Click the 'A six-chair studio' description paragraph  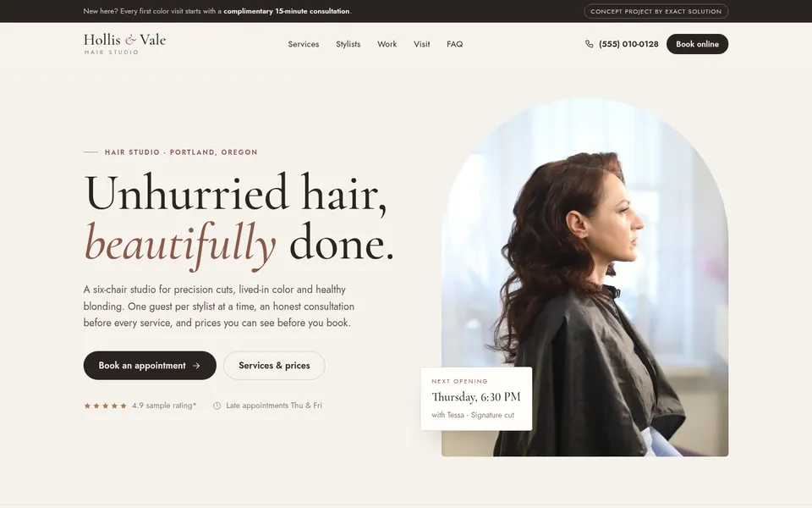click(x=219, y=306)
